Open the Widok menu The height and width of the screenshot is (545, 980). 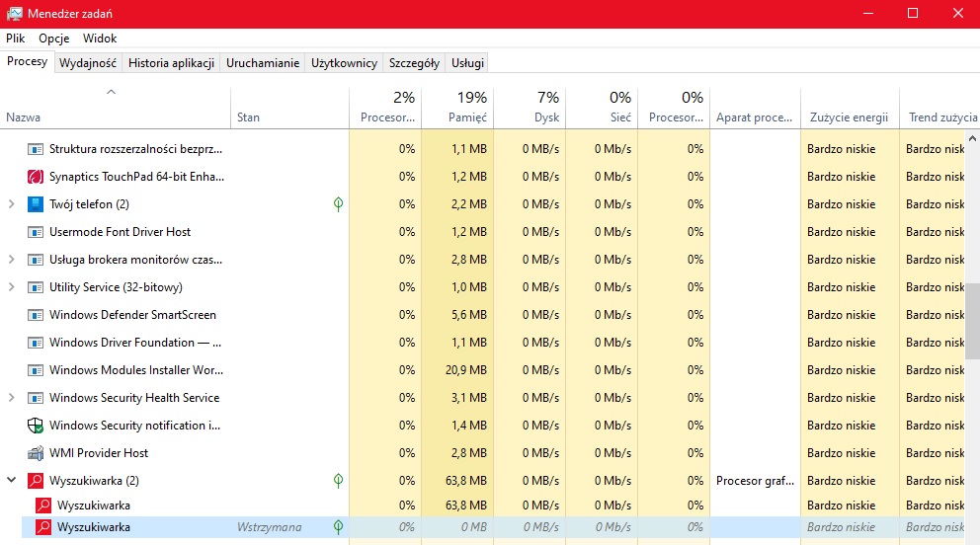[x=100, y=39]
